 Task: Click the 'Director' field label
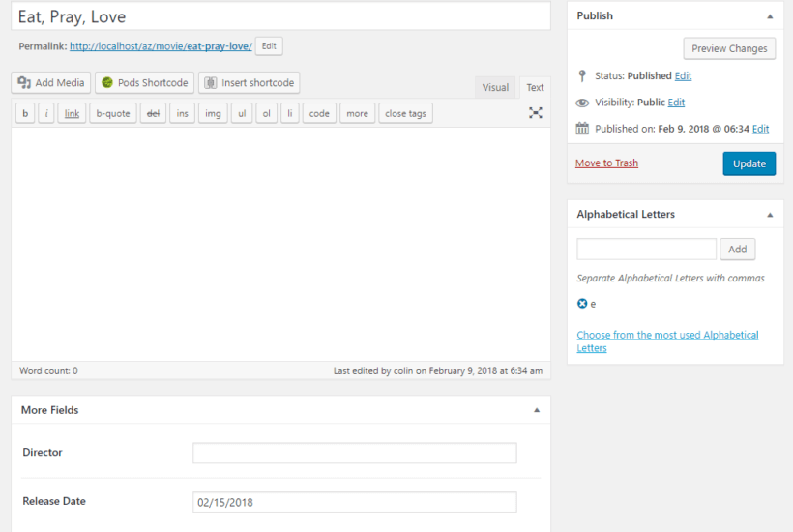click(x=43, y=452)
